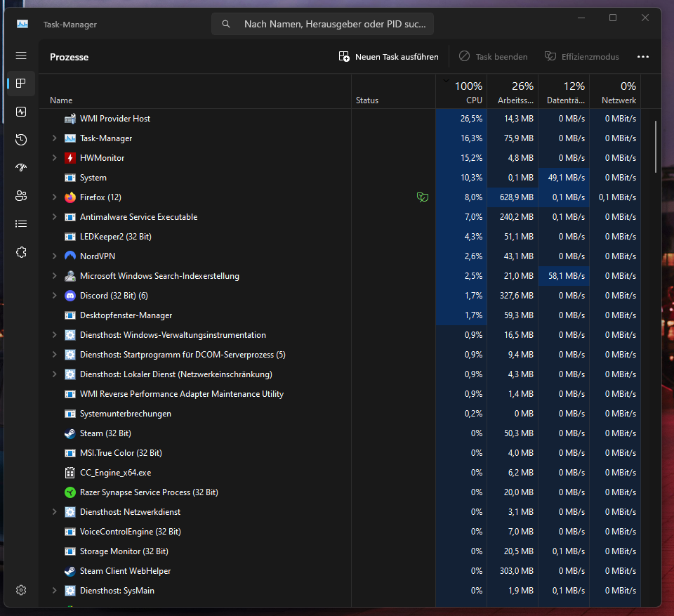Sort by the CPU column header

coord(461,91)
